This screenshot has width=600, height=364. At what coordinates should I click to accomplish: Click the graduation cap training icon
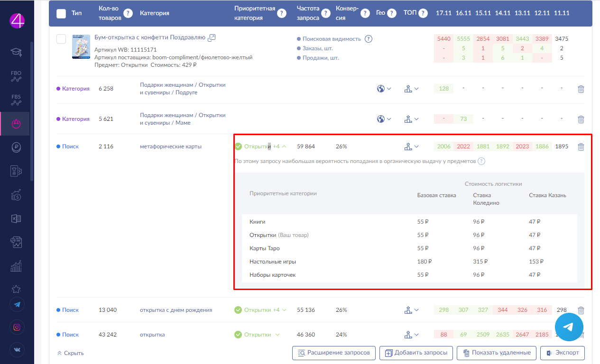(x=16, y=52)
